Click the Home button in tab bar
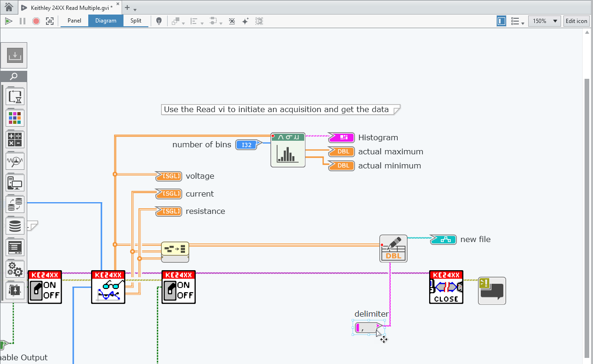This screenshot has height=364, width=593. click(x=9, y=8)
